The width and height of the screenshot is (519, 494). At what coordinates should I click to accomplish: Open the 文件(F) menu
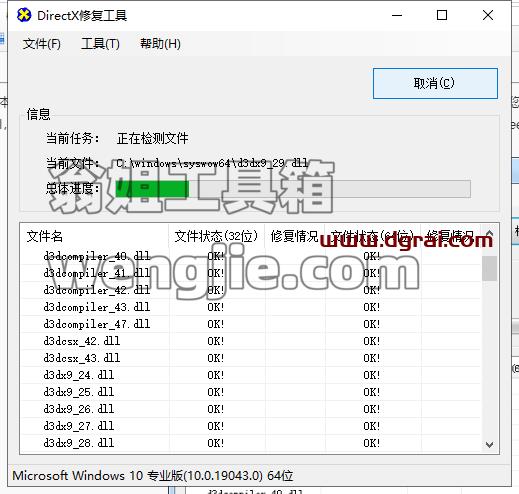coord(42,44)
